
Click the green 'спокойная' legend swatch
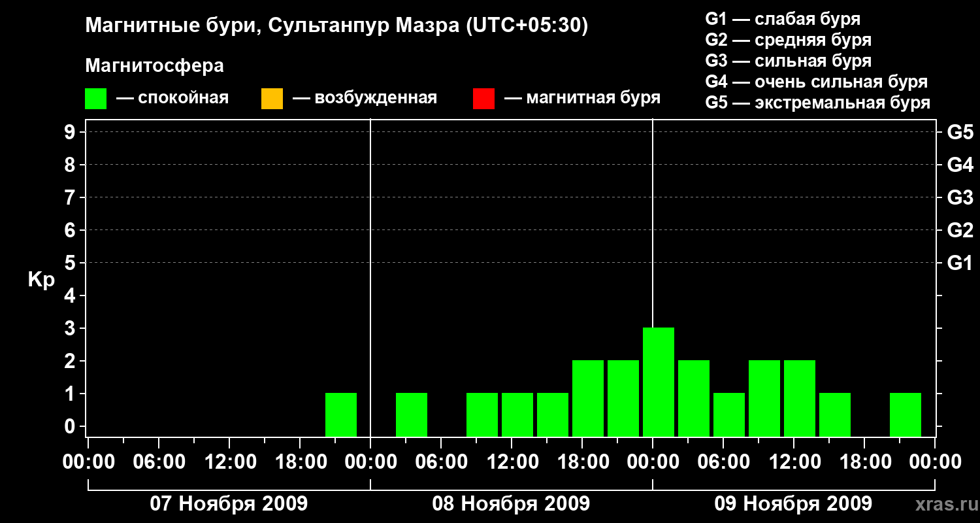96,99
